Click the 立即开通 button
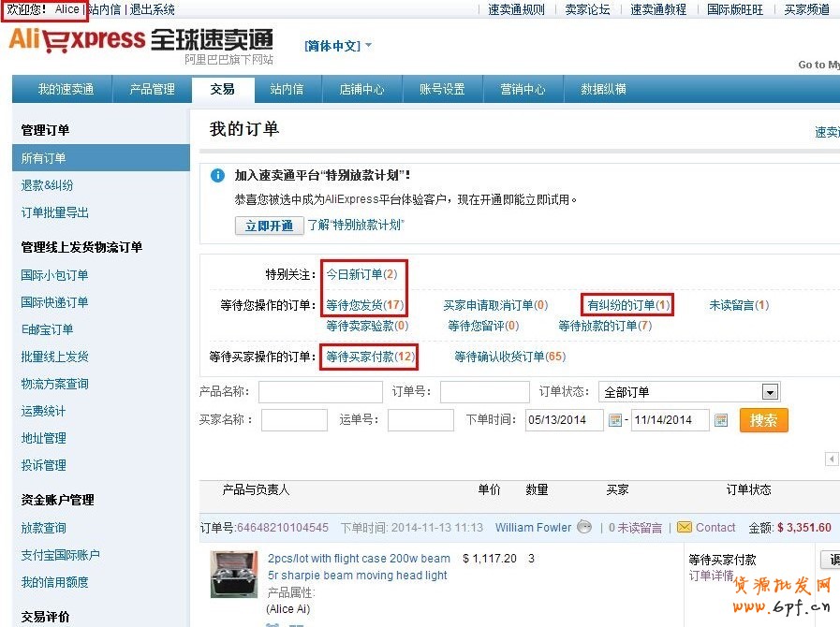Image resolution: width=840 pixels, height=627 pixels. pyautogui.click(x=269, y=226)
